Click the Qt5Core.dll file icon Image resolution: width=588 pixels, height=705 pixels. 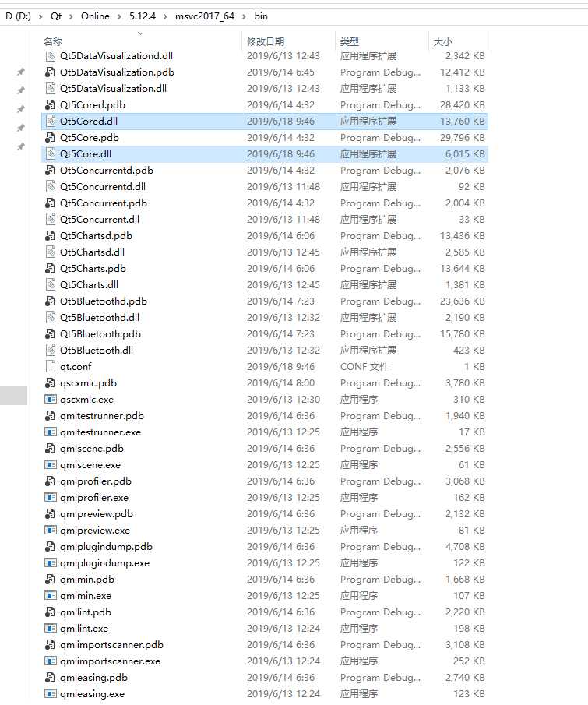[51, 153]
